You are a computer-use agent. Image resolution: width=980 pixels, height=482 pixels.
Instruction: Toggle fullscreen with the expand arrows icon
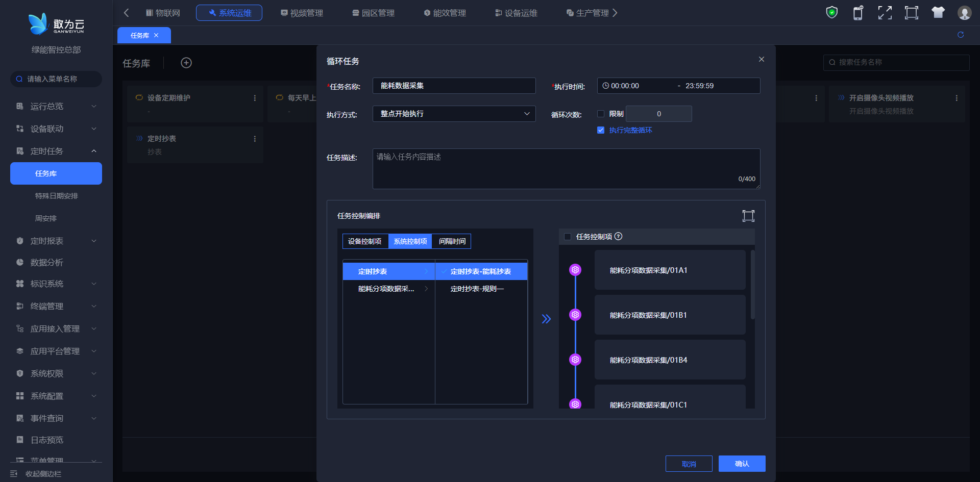click(x=885, y=13)
